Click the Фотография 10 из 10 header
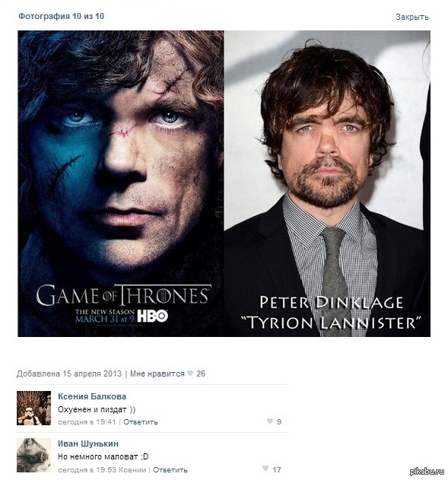This screenshot has height=480, width=448. point(61,16)
